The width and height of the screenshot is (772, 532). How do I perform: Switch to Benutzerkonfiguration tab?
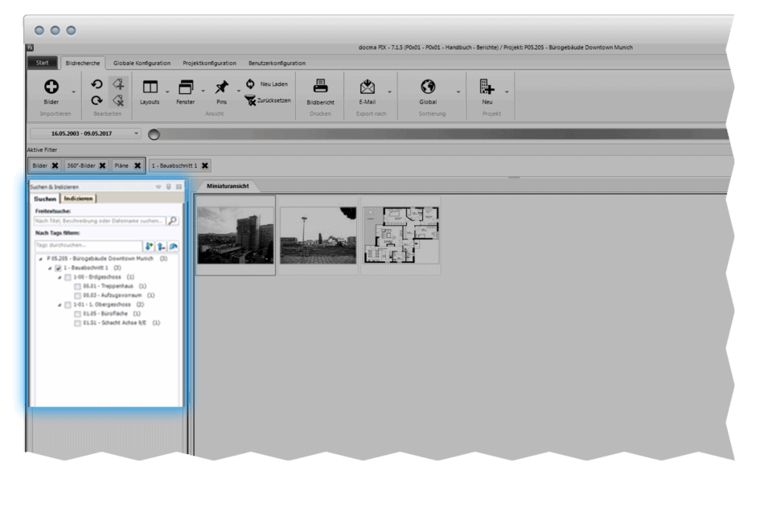point(277,63)
